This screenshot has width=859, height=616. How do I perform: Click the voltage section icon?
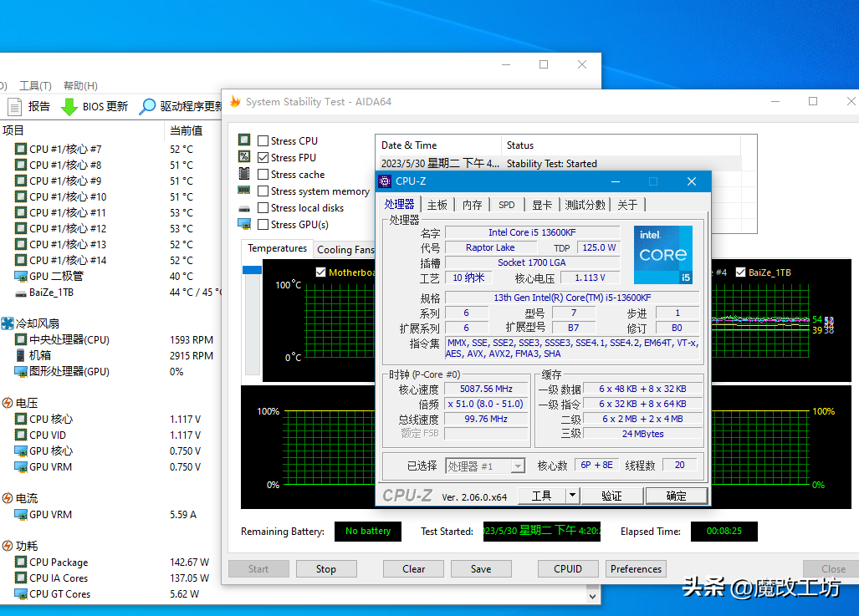[x=8, y=403]
